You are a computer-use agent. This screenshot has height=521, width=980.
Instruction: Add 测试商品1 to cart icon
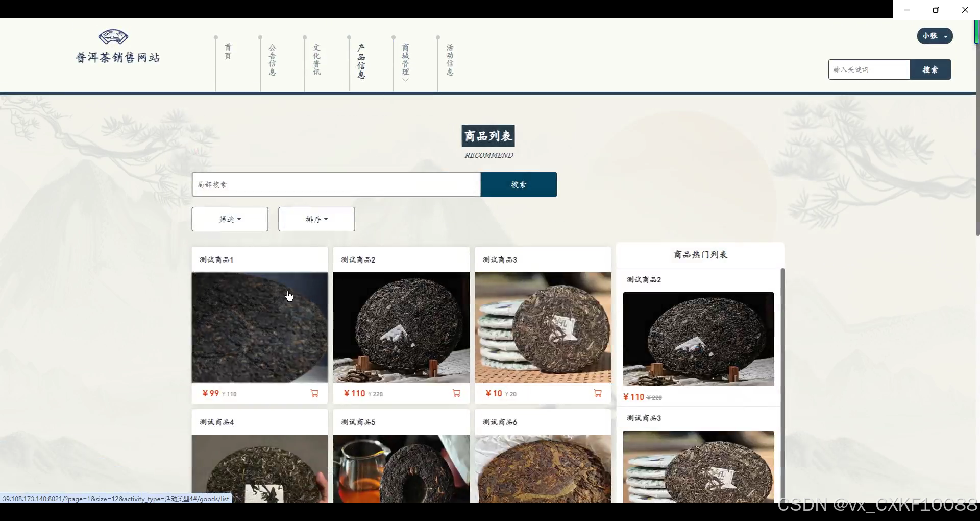[314, 393]
